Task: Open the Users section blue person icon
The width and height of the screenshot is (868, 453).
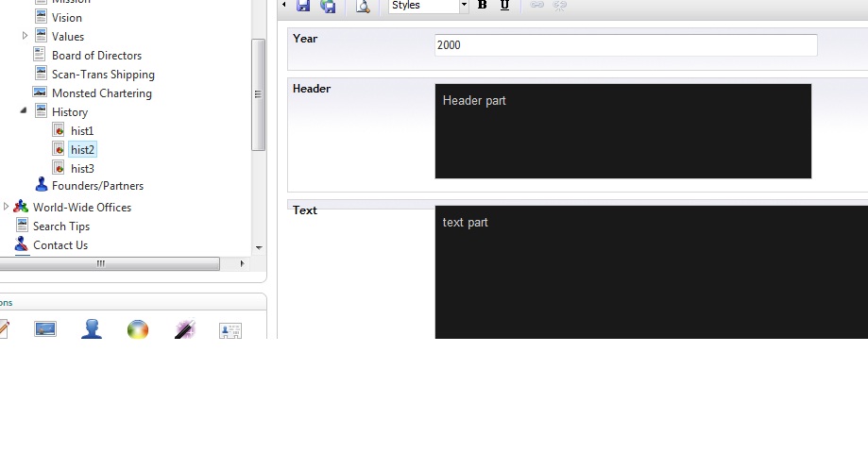Action: [x=92, y=328]
